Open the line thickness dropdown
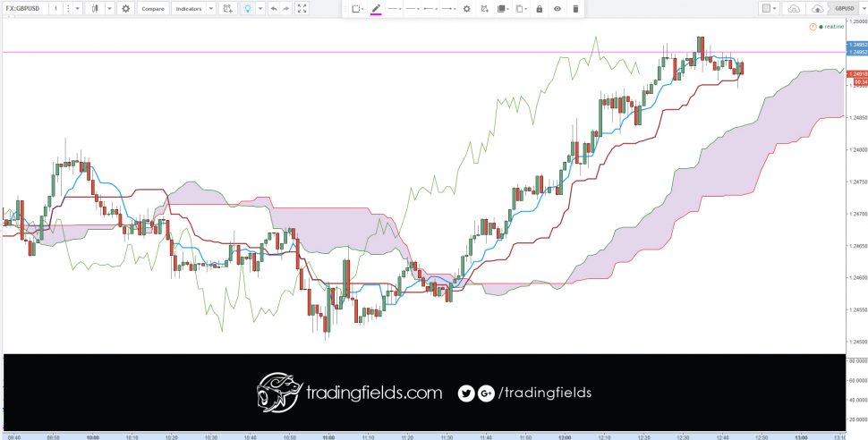 click(x=413, y=8)
